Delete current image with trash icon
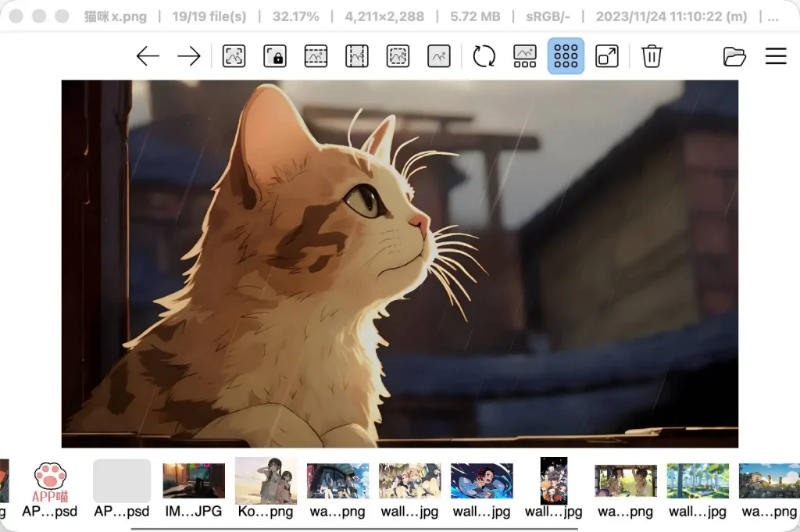This screenshot has height=532, width=800. [x=652, y=56]
